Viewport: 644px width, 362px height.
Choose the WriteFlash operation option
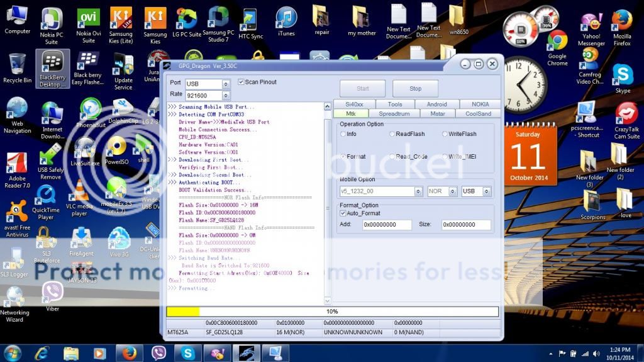[445, 134]
